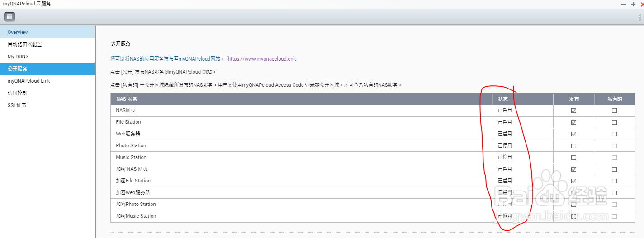The height and width of the screenshot is (238, 644).
Task: Select the File Station service name
Action: click(128, 122)
